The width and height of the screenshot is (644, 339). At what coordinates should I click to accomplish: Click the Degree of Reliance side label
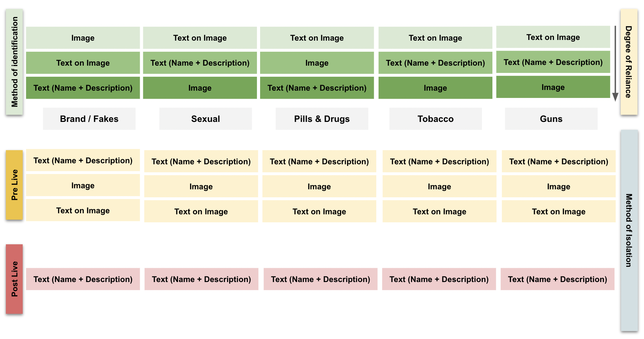(x=629, y=62)
